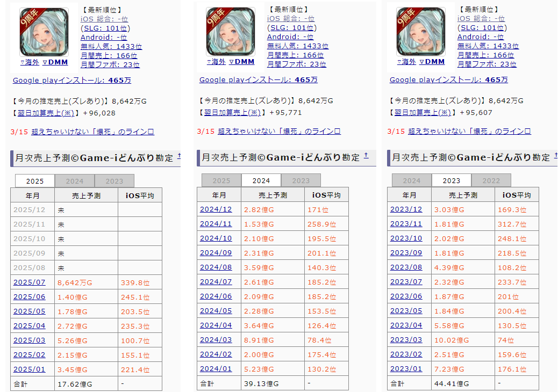
Task: Click the 74位 iOS average cell
Action: [x=517, y=340]
